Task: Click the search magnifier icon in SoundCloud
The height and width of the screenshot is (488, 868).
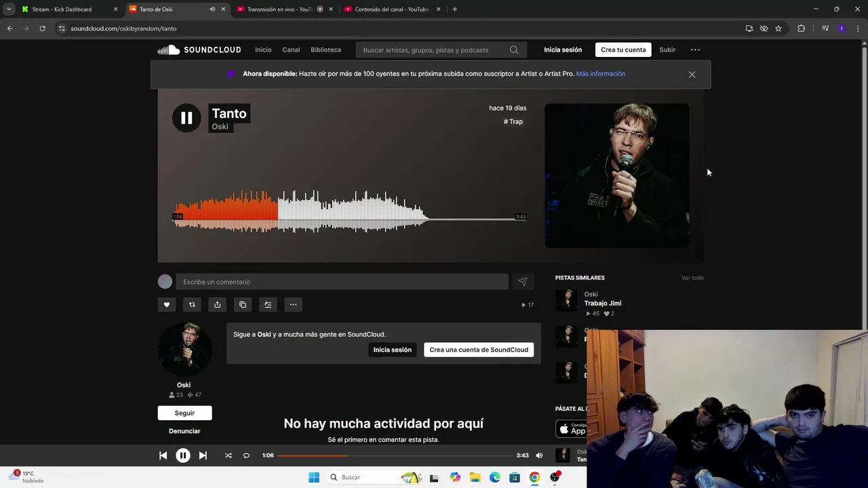Action: (514, 50)
